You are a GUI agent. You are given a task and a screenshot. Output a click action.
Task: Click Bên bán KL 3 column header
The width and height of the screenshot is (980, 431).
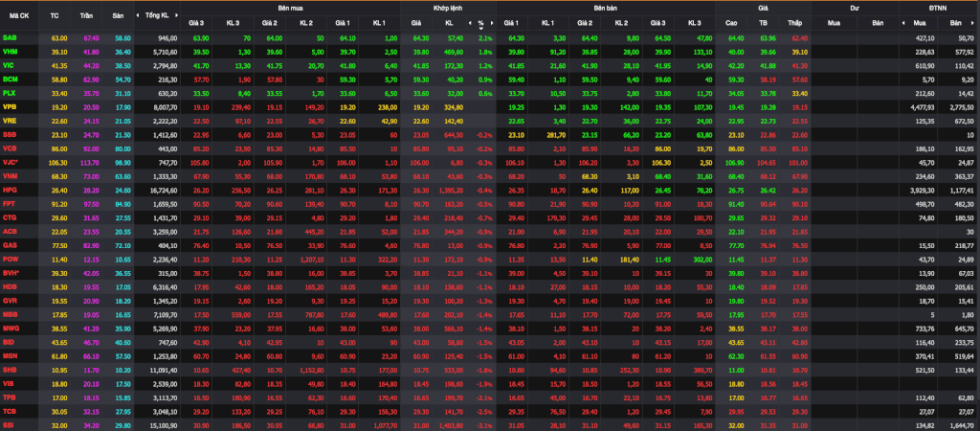(695, 23)
